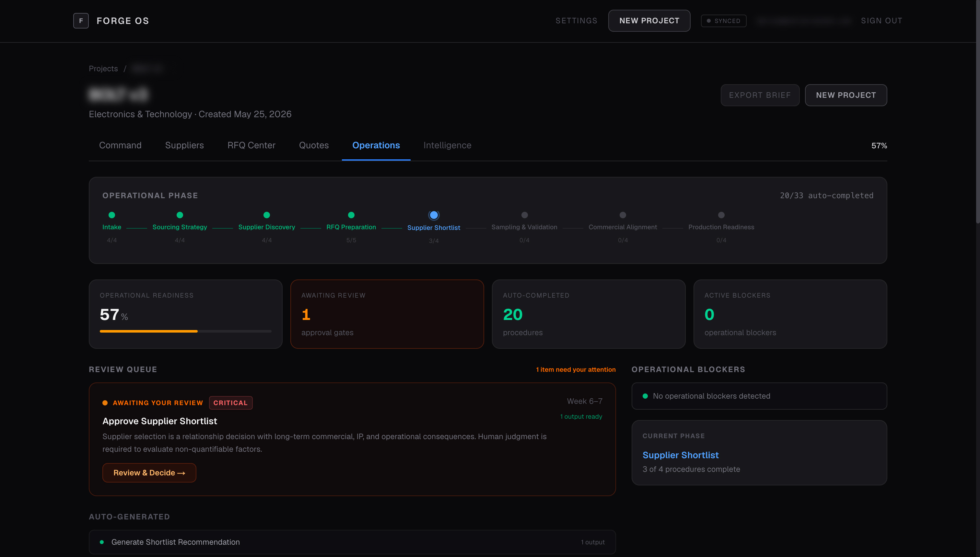Click the Operational Readiness 57% card
The height and width of the screenshot is (557, 980).
click(186, 314)
